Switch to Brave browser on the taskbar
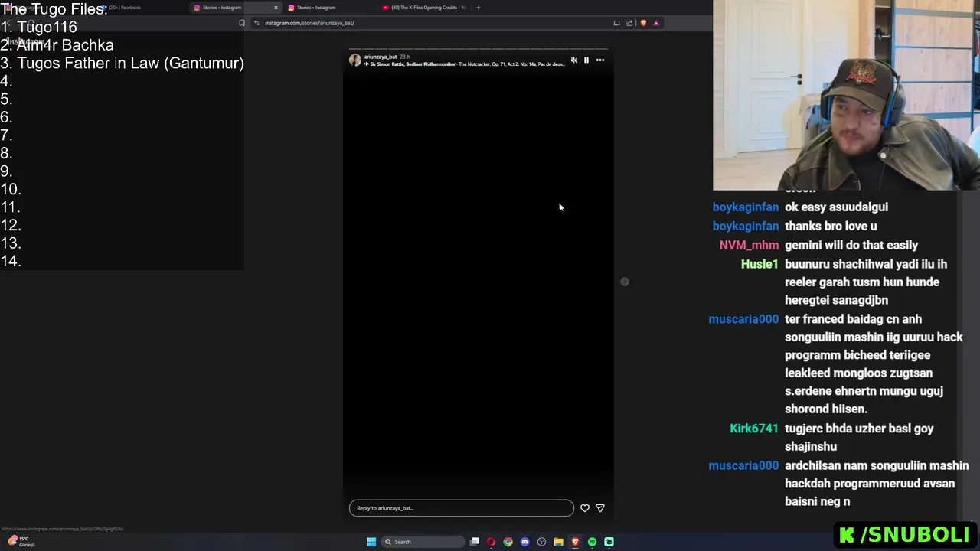 tap(575, 542)
